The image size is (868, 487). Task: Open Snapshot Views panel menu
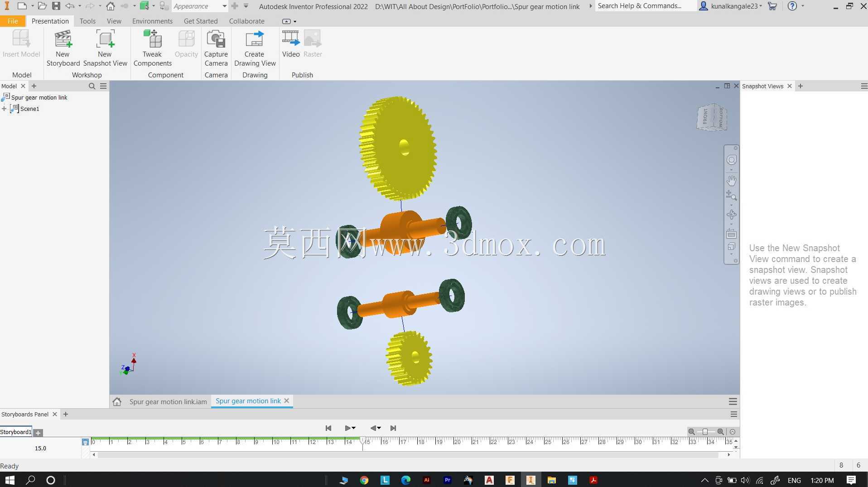864,86
